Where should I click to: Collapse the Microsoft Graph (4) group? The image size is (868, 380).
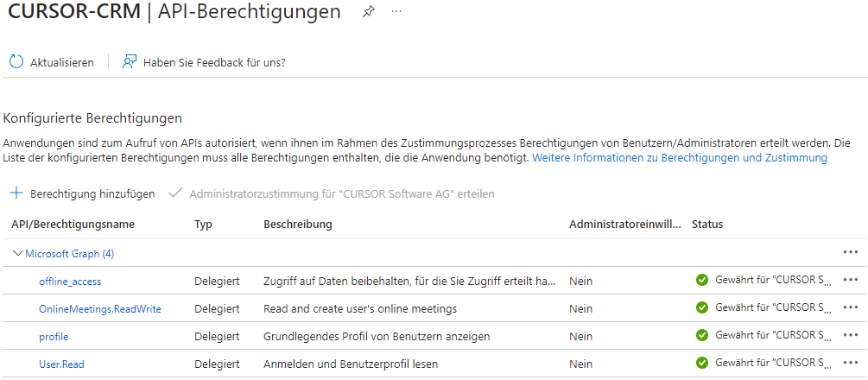[x=18, y=253]
